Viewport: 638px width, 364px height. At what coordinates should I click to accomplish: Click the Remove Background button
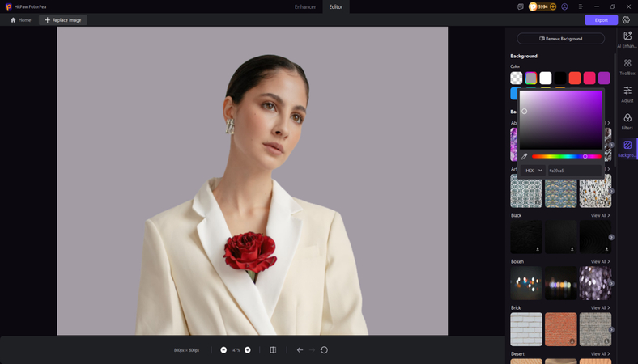click(561, 39)
